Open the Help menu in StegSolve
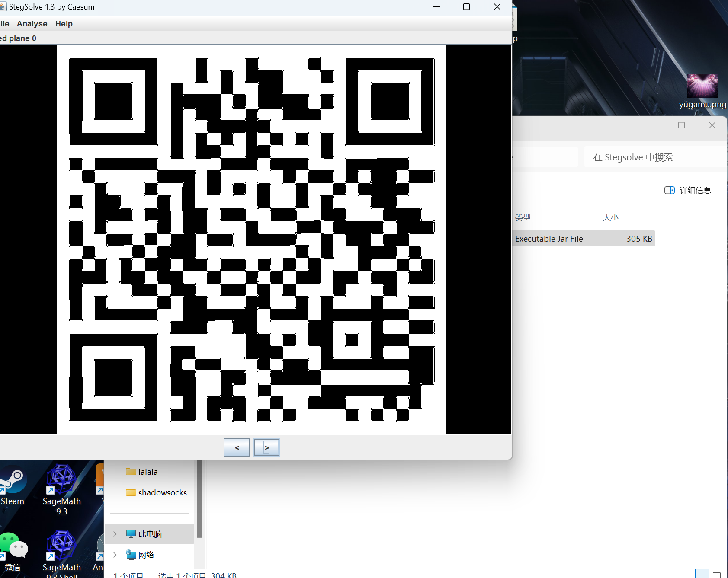The image size is (728, 578). tap(64, 24)
